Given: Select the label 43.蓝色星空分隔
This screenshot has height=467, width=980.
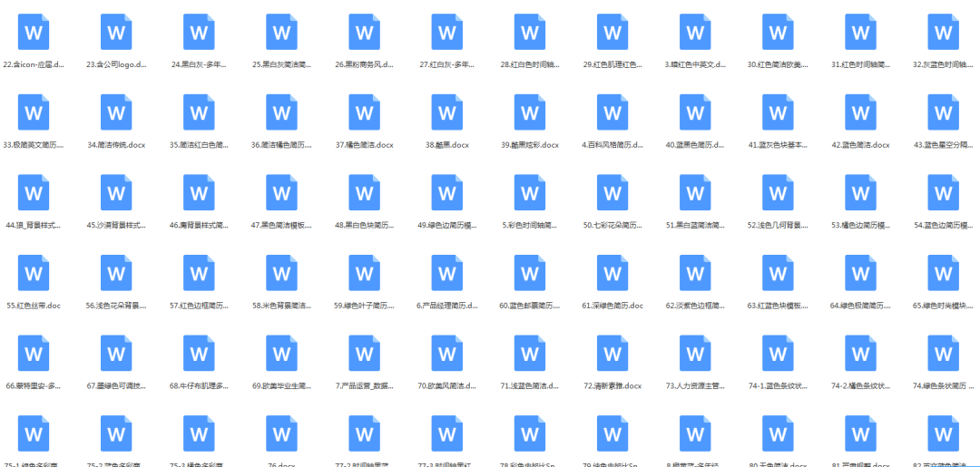Looking at the screenshot, I should tap(943, 145).
